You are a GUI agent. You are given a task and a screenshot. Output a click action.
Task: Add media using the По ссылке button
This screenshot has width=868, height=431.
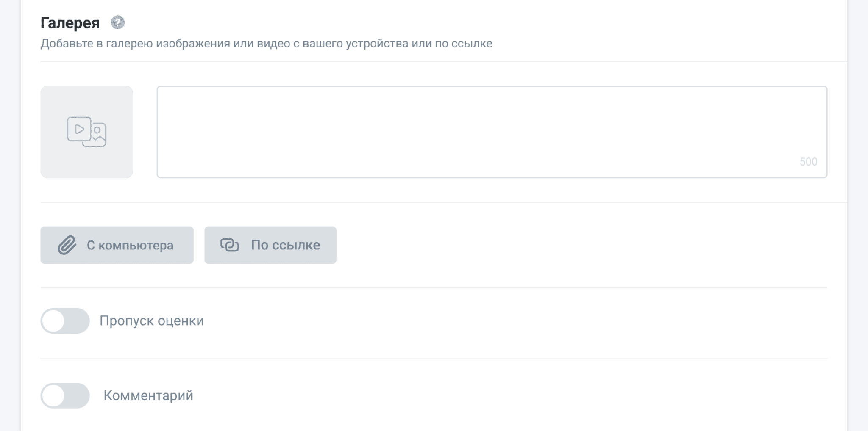click(270, 245)
